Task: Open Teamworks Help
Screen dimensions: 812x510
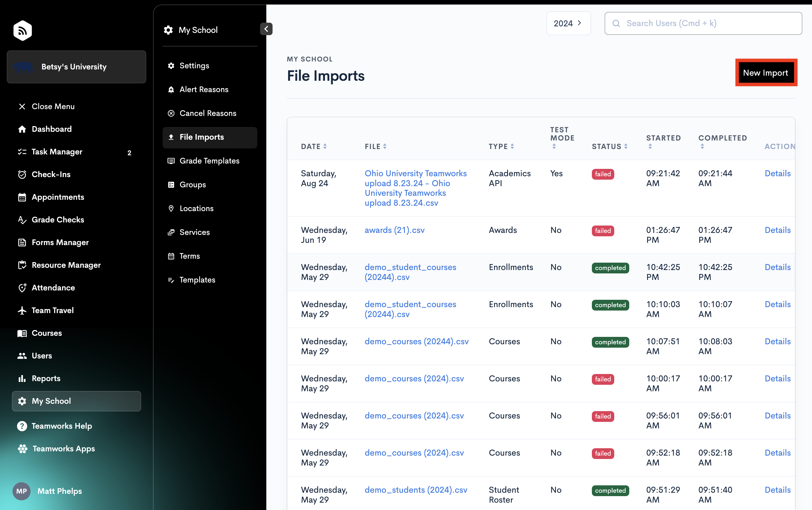Action: 62,426
